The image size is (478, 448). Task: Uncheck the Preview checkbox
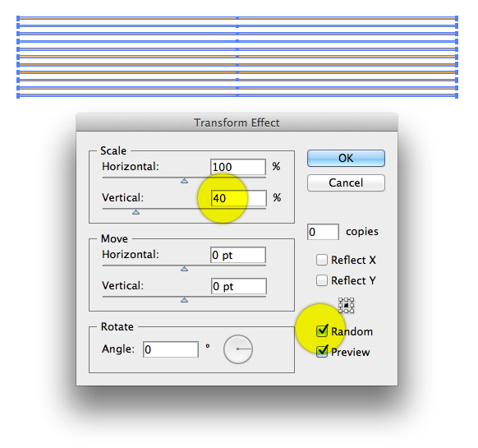[322, 352]
